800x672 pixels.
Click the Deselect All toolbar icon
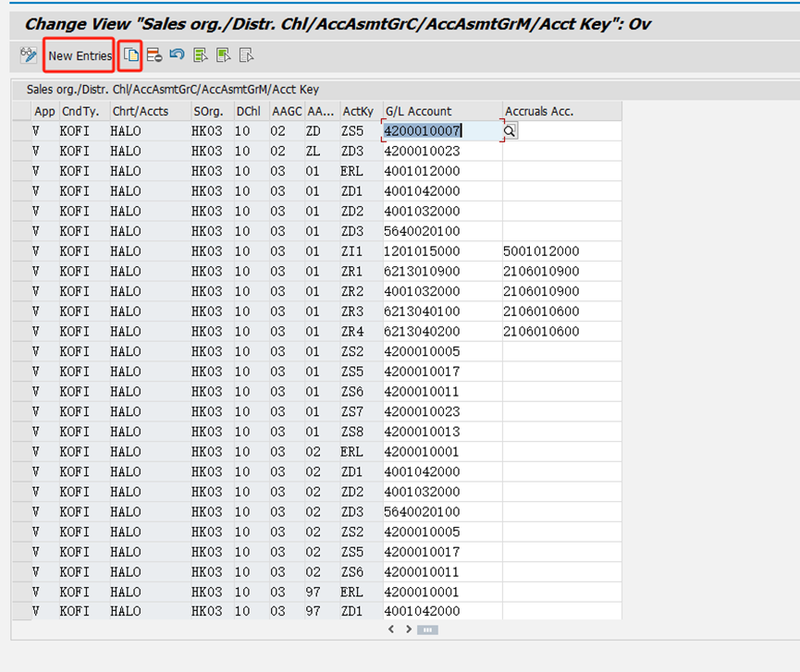pyautogui.click(x=246, y=55)
